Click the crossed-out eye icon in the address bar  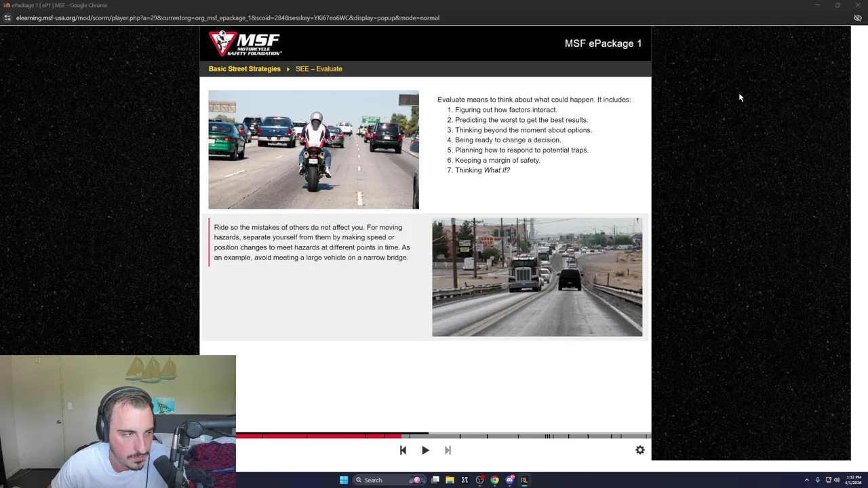(x=857, y=18)
